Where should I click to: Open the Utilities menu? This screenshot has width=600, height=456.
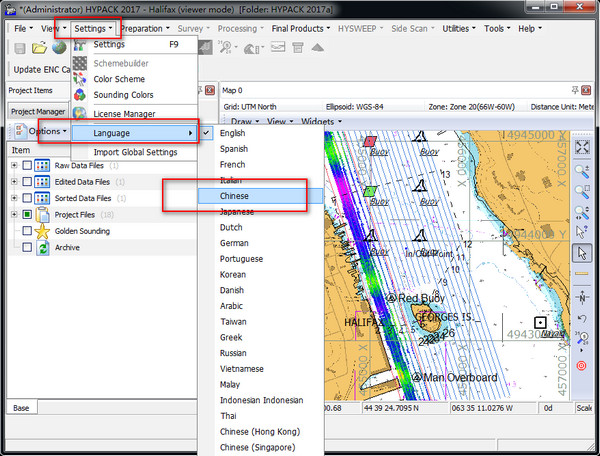coord(459,29)
